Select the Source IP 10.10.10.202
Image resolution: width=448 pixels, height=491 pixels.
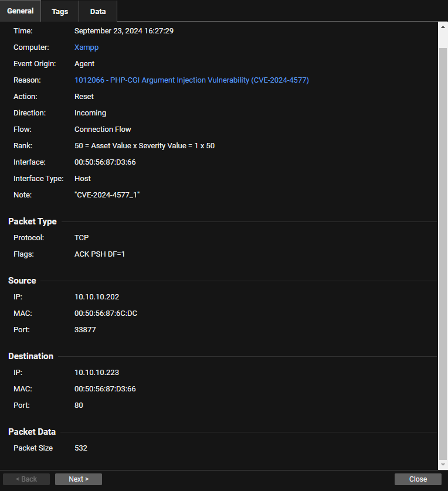(x=97, y=297)
